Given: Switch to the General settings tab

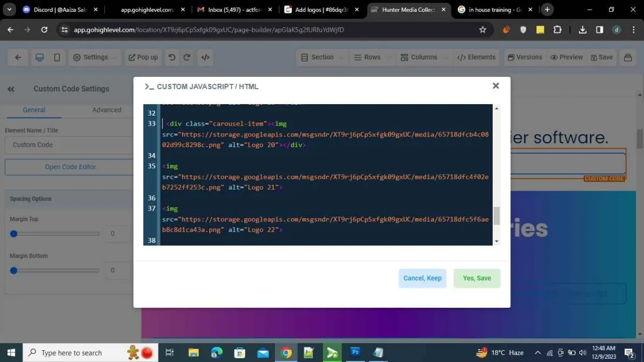Looking at the screenshot, I should (x=34, y=110).
